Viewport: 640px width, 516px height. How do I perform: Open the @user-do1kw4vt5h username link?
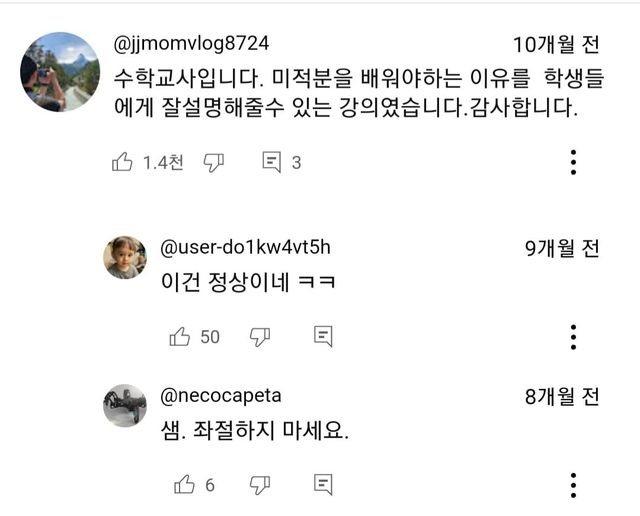pos(245,248)
